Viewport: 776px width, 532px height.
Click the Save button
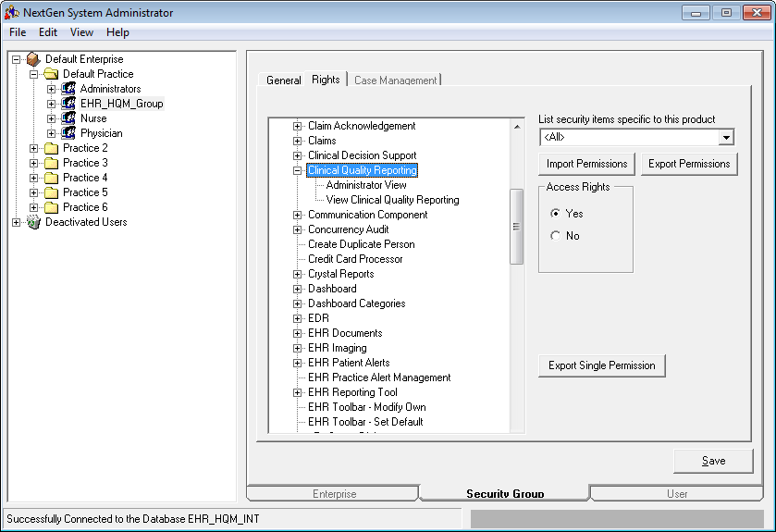(713, 462)
